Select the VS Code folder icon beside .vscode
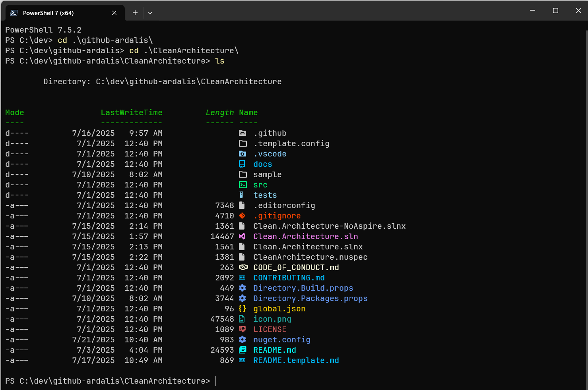The width and height of the screenshot is (588, 390). pyautogui.click(x=243, y=154)
